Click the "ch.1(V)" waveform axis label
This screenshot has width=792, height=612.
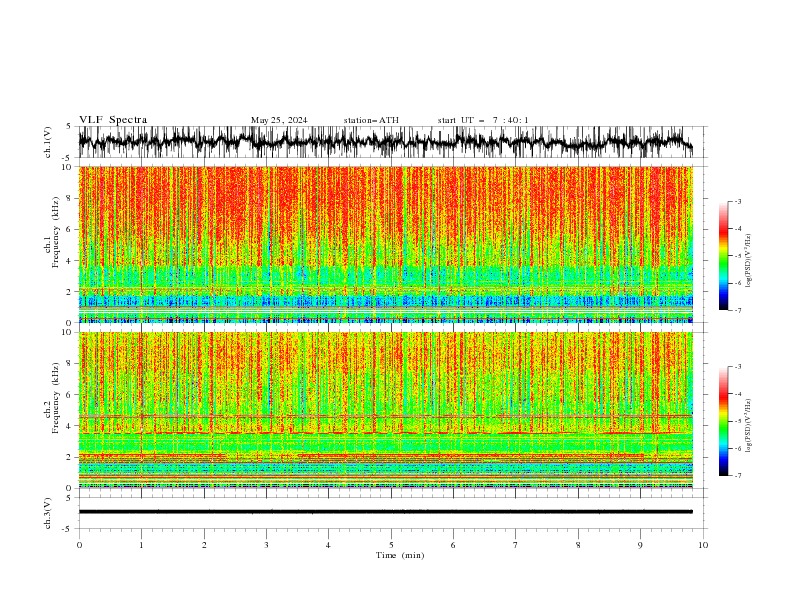(48, 142)
